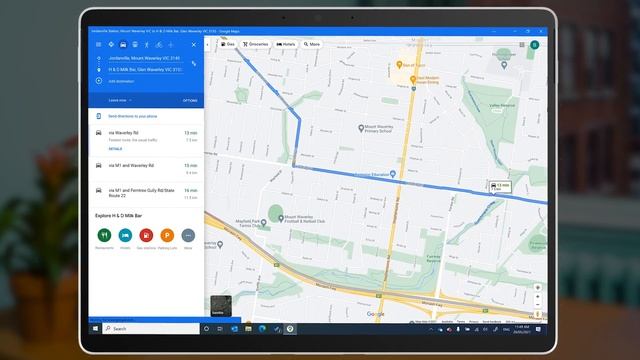The width and height of the screenshot is (640, 360).
Task: Open DETAILS for Waverley Rd route
Action: (x=116, y=149)
